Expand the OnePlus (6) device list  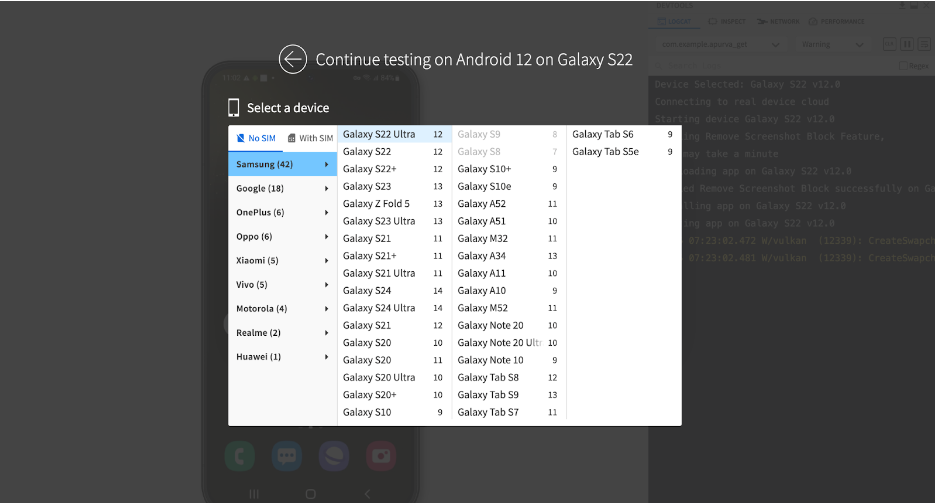pos(283,212)
